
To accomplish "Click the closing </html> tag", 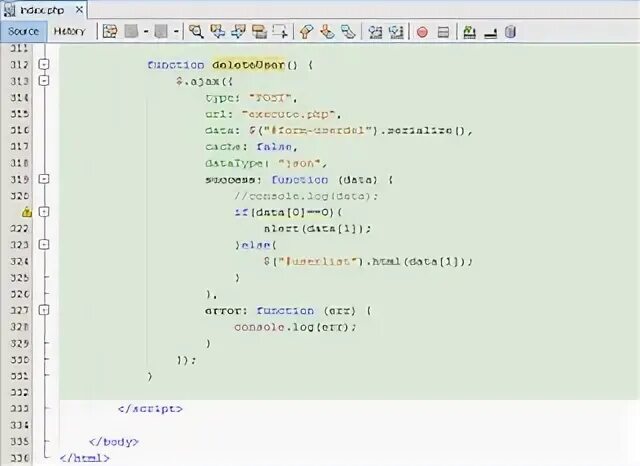I will (84, 458).
